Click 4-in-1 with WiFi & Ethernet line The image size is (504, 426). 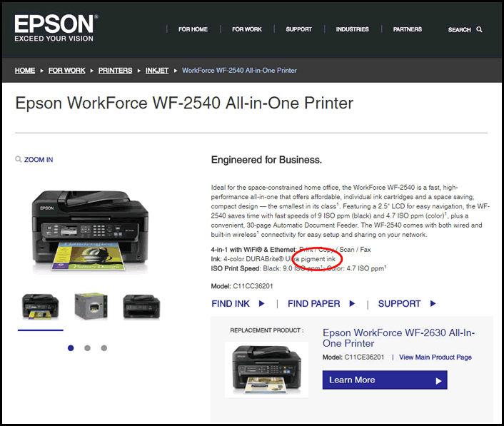pyautogui.click(x=291, y=249)
